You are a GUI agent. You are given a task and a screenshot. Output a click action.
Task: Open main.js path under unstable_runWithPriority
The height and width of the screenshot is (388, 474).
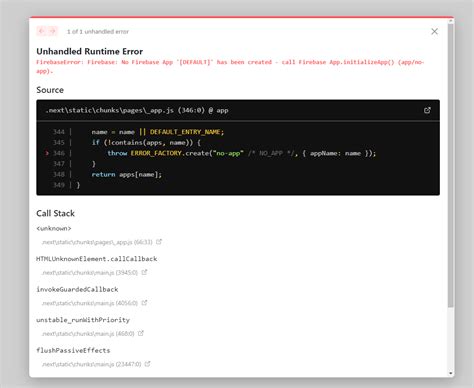88,334
